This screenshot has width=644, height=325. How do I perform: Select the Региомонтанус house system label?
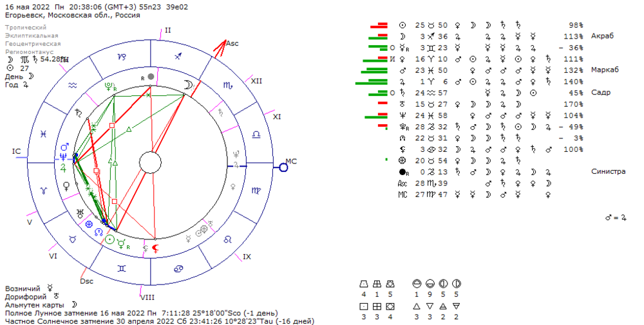[30, 52]
